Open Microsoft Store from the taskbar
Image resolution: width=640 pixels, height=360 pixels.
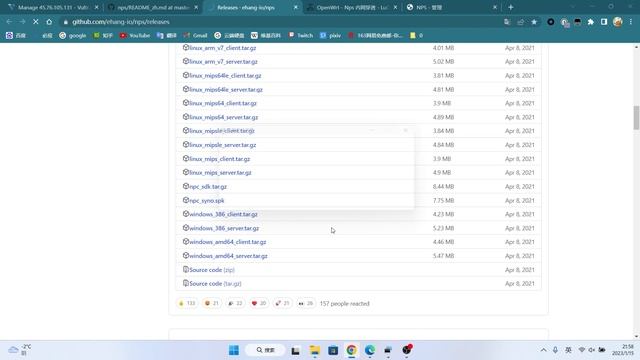(333, 350)
